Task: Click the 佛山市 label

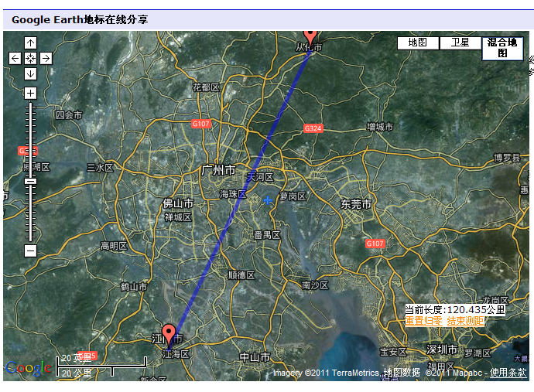Action: 178,203
